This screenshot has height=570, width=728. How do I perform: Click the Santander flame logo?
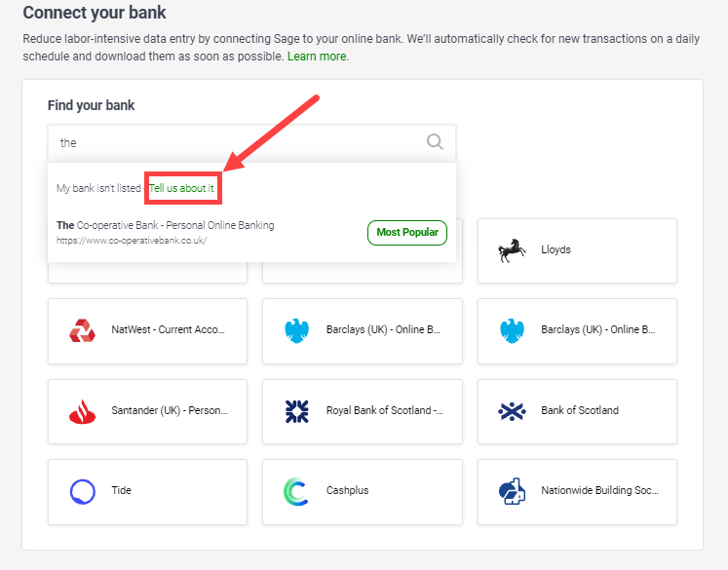(83, 411)
